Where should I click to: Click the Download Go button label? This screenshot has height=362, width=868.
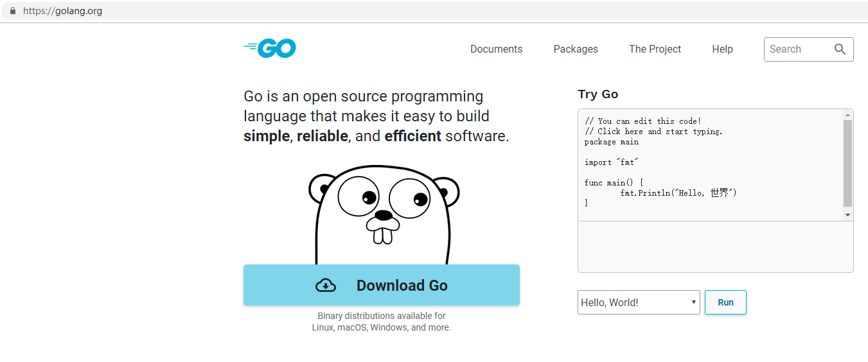(402, 286)
